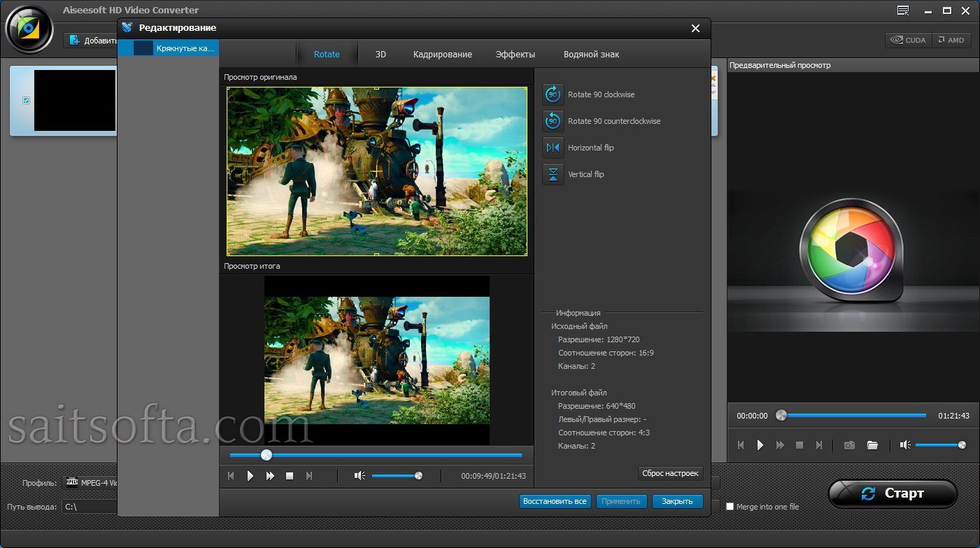Click Разрешение: 640*480 text
Viewport: 980px width, 548px height.
coord(597,406)
